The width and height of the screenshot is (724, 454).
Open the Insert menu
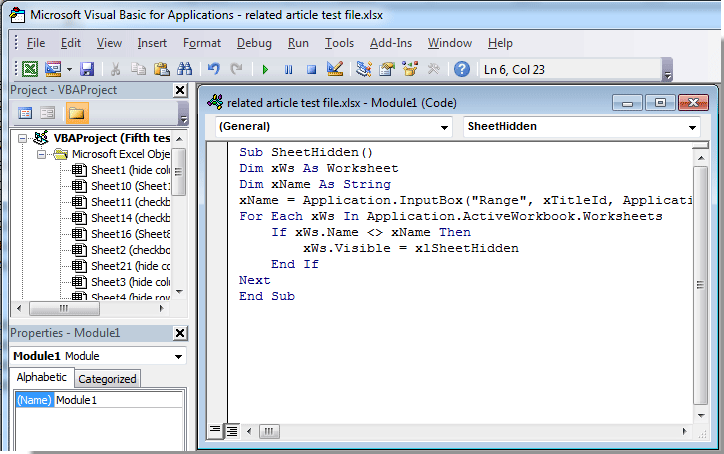152,43
